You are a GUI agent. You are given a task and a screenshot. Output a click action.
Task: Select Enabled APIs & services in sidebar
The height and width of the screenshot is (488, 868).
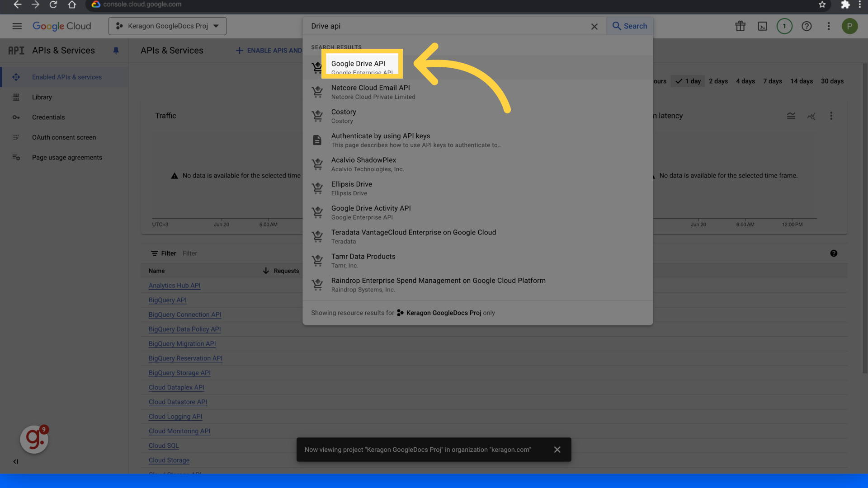tap(64, 77)
